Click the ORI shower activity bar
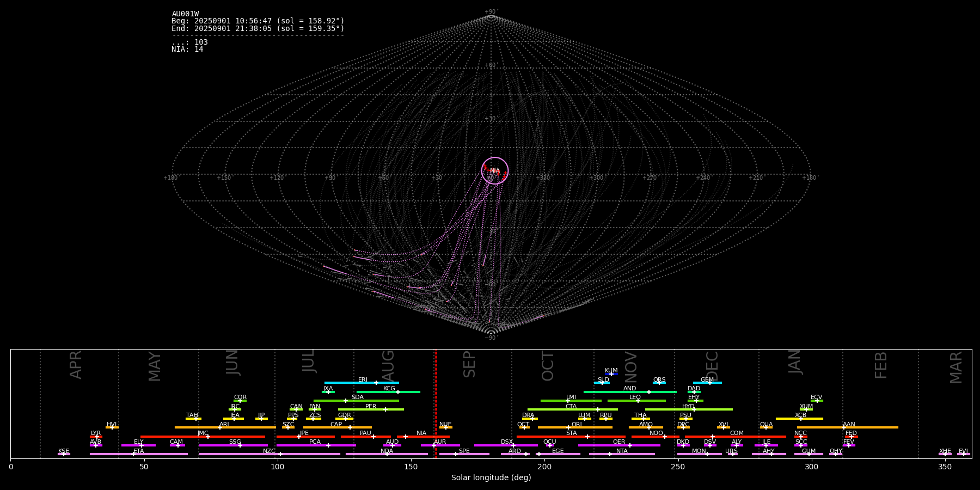The width and height of the screenshot is (980, 490). click(x=575, y=427)
